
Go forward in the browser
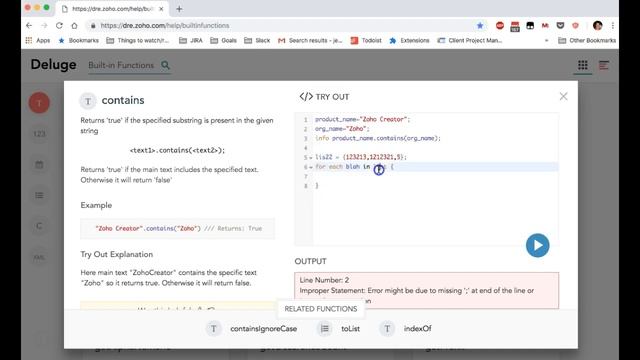pos(44,25)
